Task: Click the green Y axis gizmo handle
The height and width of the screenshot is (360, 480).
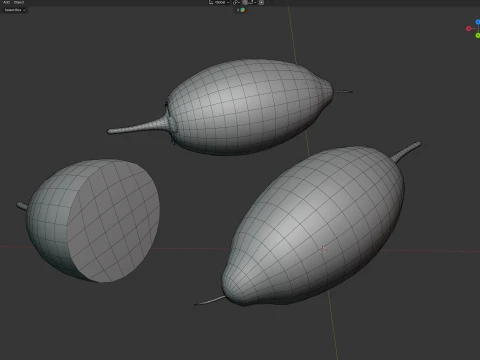Action: tap(478, 35)
